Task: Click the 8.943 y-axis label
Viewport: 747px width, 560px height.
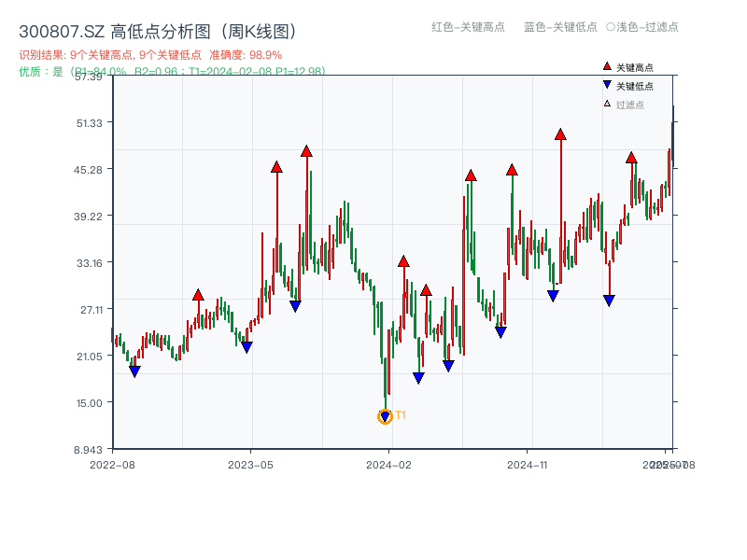Action: click(88, 450)
